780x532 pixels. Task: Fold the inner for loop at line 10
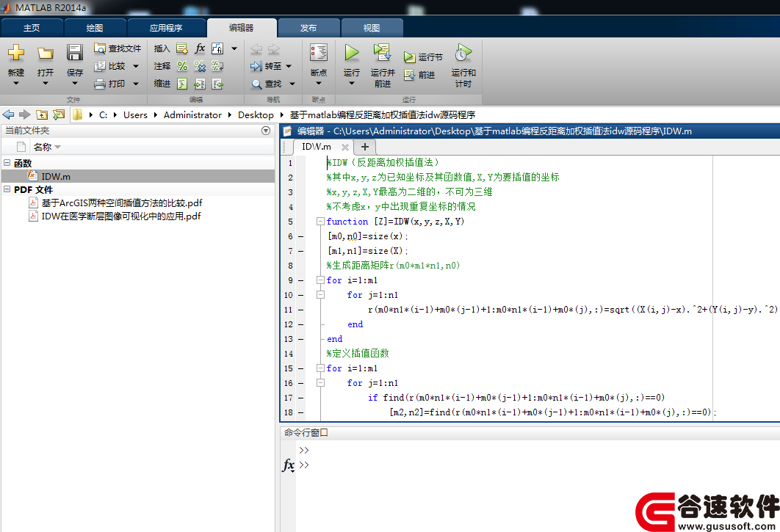point(321,295)
